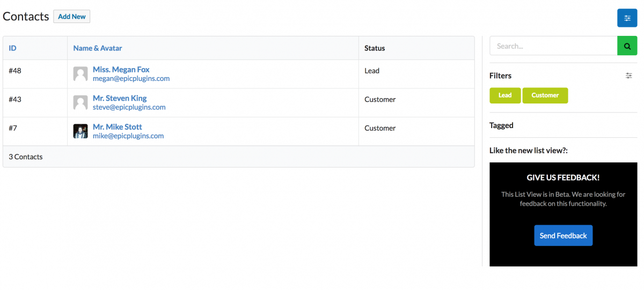Image resolution: width=644 pixels, height=290 pixels.
Task: Click the GIVE US FEEDBACK! banner title
Action: click(x=563, y=177)
